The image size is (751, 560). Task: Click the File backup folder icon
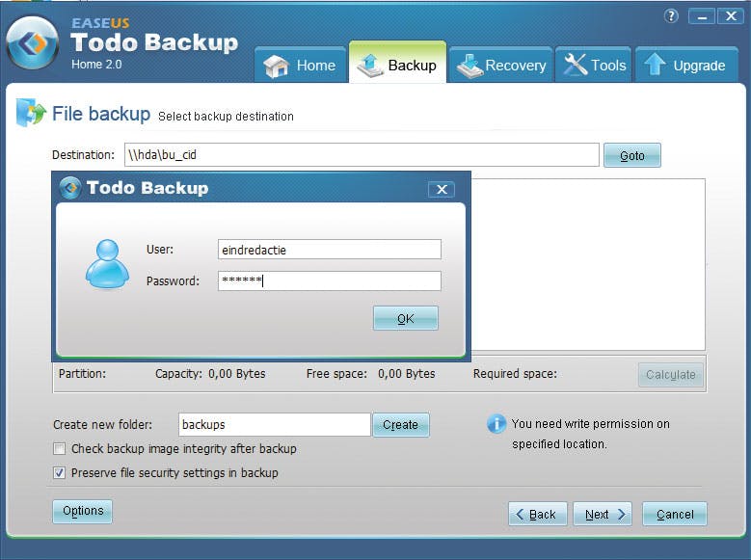pos(31,113)
